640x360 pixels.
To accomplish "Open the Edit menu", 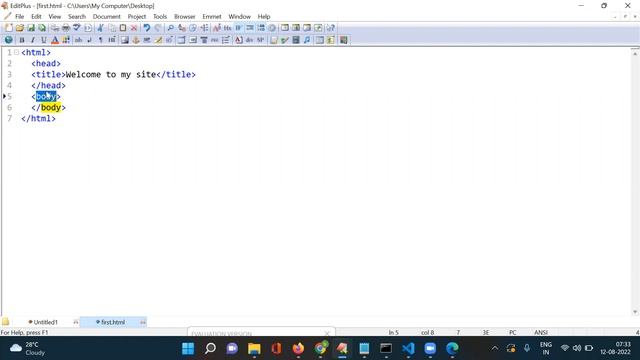I will (x=36, y=17).
